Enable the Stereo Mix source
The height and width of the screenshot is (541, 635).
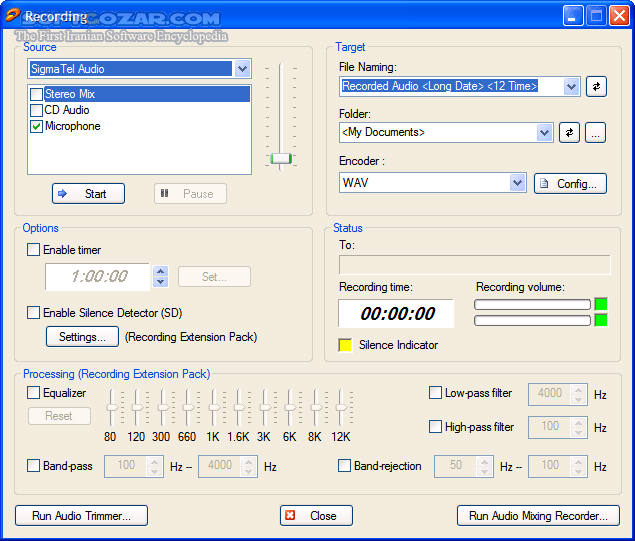(x=37, y=94)
